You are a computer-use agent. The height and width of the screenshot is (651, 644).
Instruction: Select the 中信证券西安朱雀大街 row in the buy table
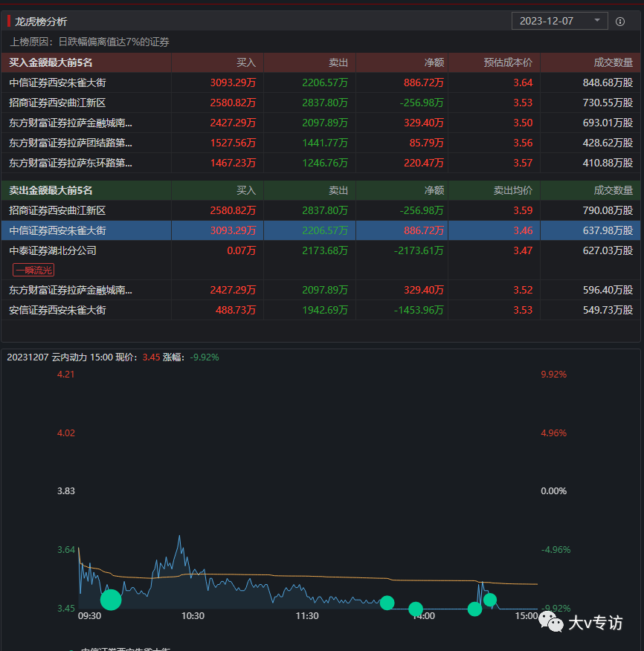point(321,82)
